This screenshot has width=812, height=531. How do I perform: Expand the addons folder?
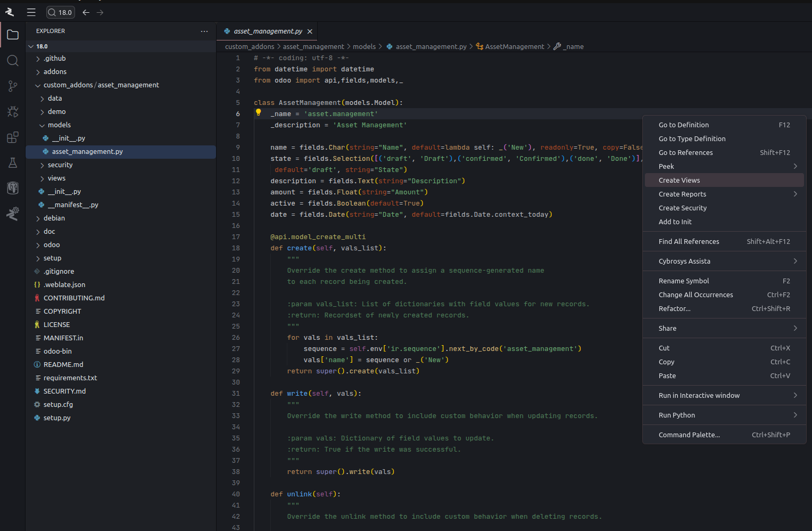coord(55,72)
